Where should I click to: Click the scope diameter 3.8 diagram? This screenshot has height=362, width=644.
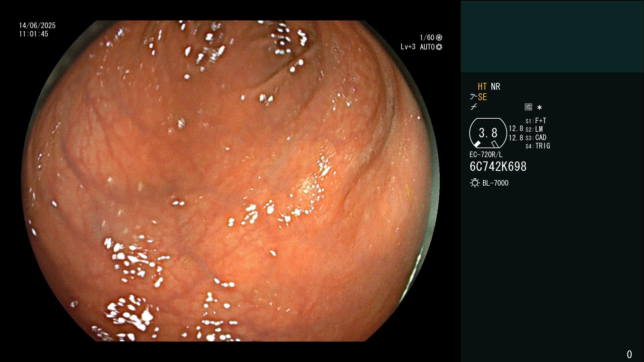[488, 133]
